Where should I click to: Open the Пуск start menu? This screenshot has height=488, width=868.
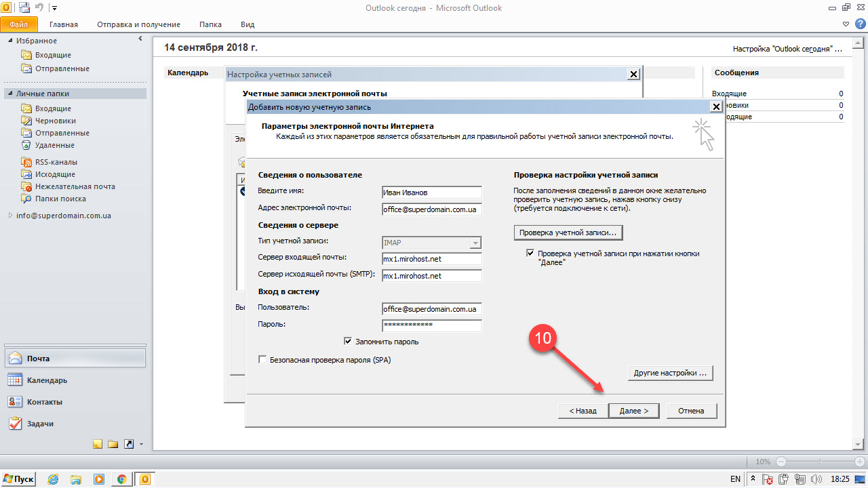coord(19,479)
